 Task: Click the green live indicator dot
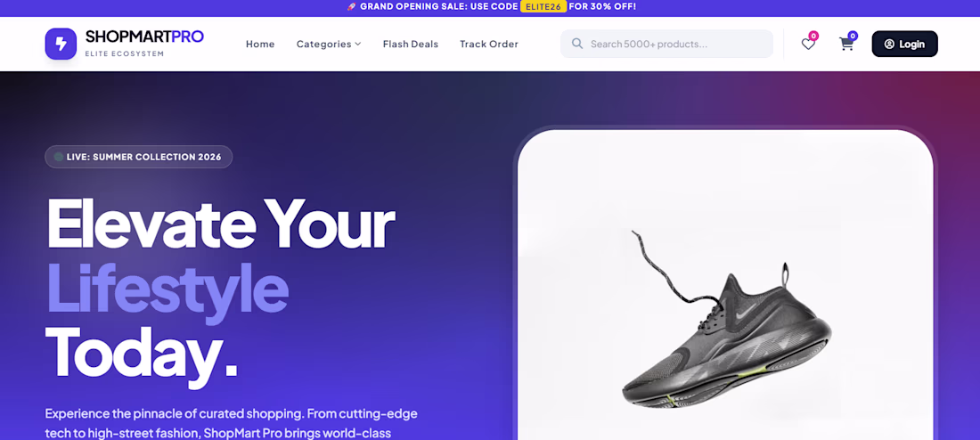58,157
